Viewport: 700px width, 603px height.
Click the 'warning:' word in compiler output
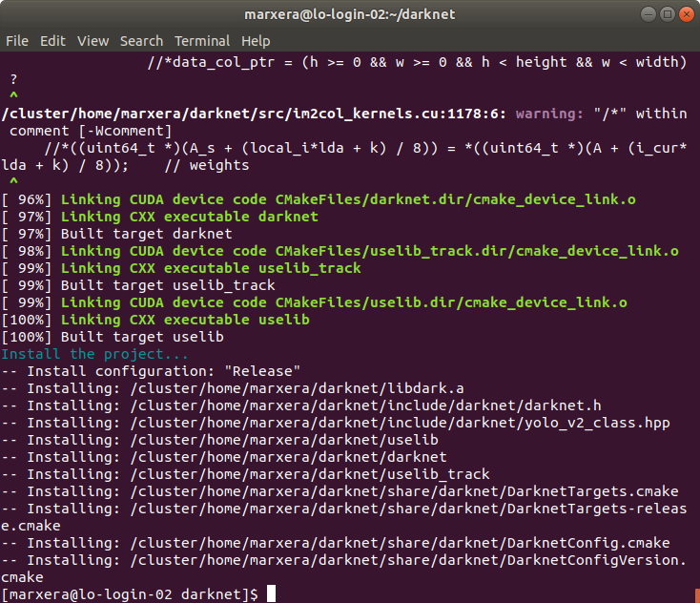549,114
